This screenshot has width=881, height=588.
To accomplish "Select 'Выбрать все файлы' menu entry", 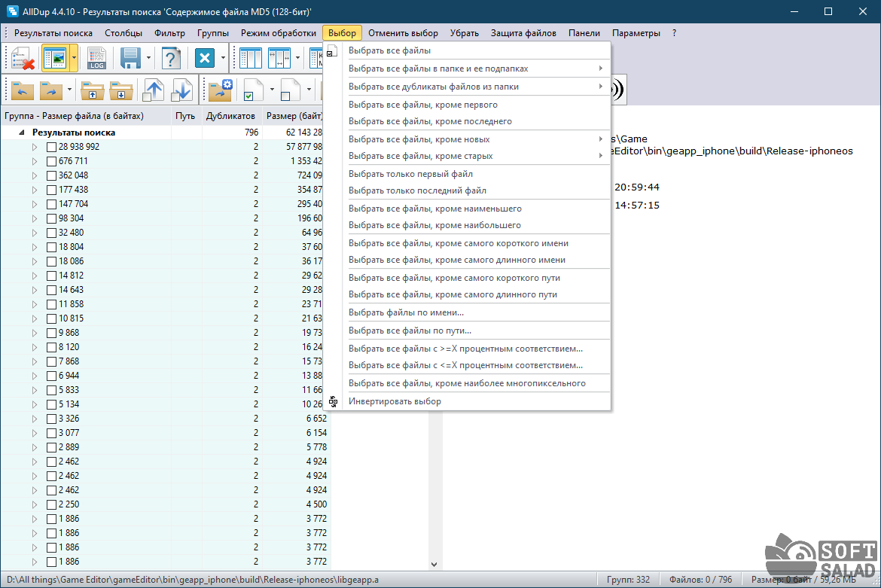I will pos(389,50).
